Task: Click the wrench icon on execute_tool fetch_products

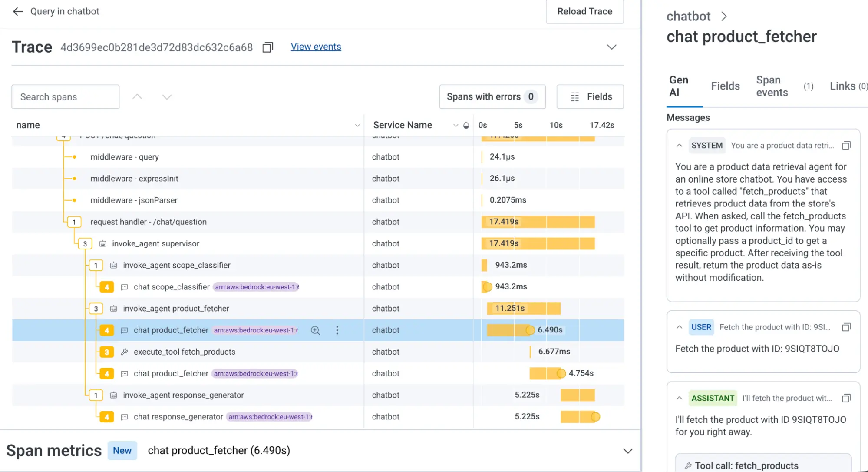Action: (x=124, y=352)
